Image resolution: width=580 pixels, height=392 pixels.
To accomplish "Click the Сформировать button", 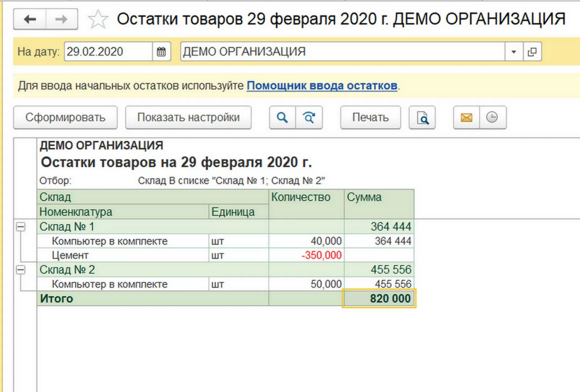I will pos(65,117).
